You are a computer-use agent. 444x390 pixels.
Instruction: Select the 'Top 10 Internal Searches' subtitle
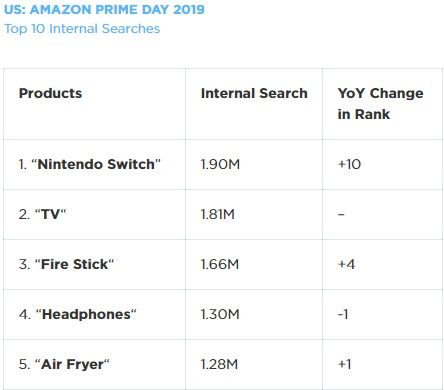click(82, 29)
